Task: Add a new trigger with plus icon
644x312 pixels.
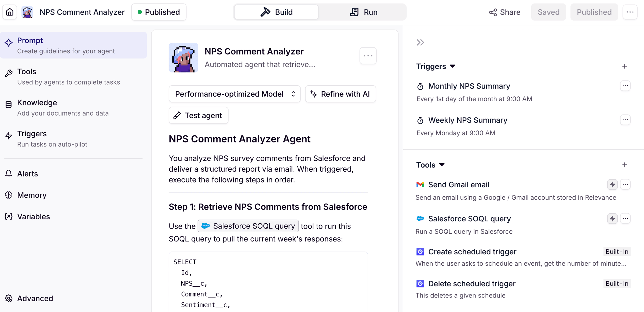Action: (x=625, y=66)
